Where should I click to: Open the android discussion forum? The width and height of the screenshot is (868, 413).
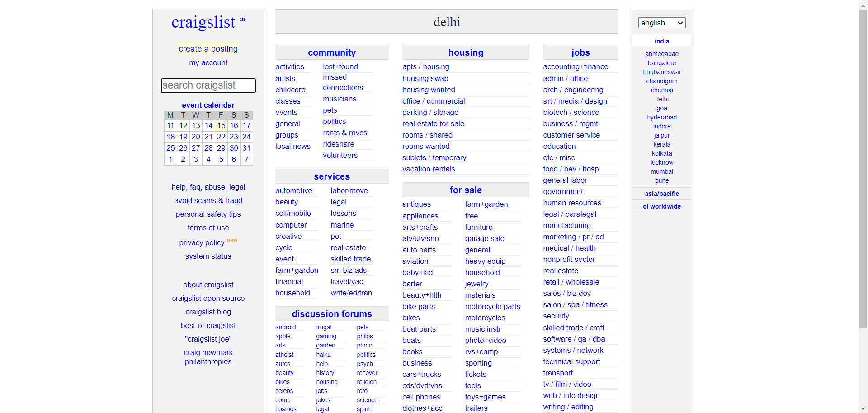[x=286, y=327]
